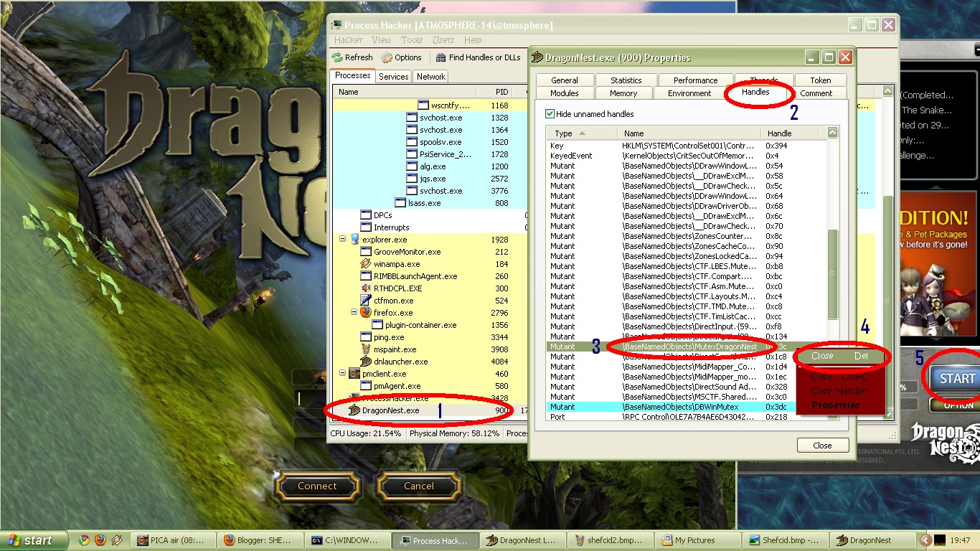Click the ctfmon.exe pencil icon
Viewport: 980px width, 551px height.
pos(366,301)
